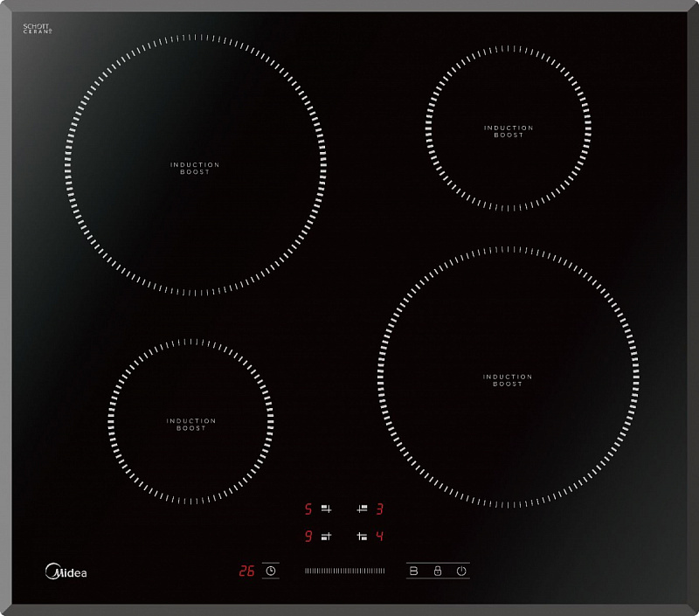This screenshot has height=616, width=699.
Task: Tap the red power level '3'
Action: [379, 509]
